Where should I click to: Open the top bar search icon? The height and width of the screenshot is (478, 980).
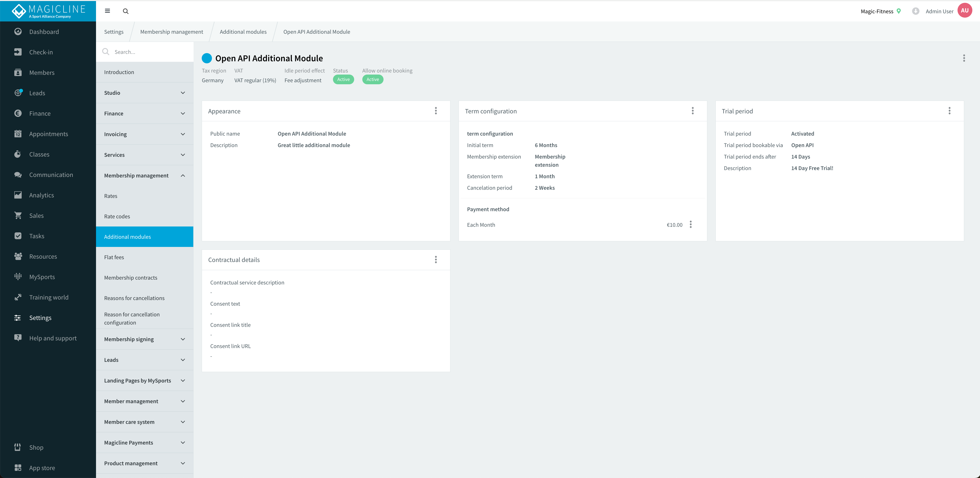[x=126, y=11]
